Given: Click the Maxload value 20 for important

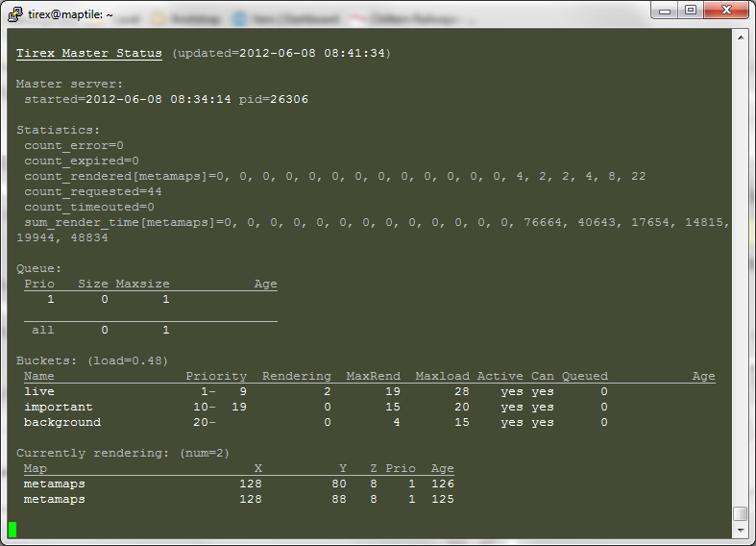Looking at the screenshot, I should pos(462,407).
